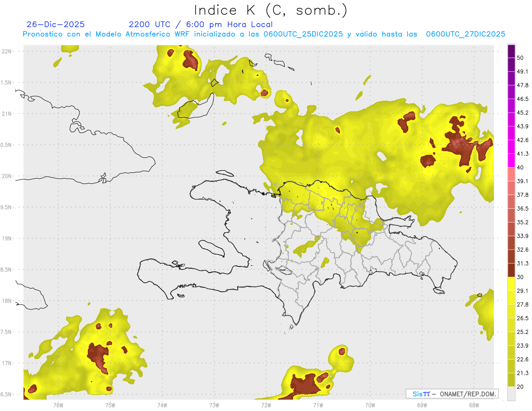The width and height of the screenshot is (532, 411).
Task: Click the color bar value "23.9"
Action: pyautogui.click(x=522, y=346)
